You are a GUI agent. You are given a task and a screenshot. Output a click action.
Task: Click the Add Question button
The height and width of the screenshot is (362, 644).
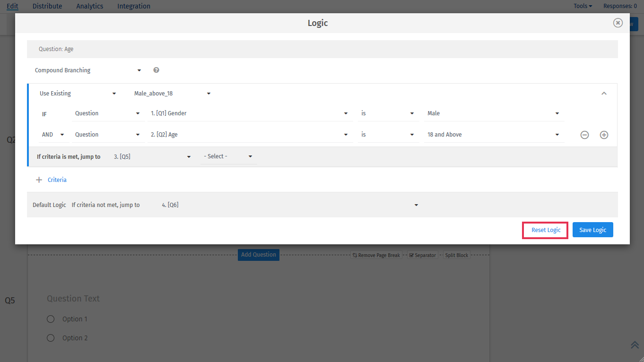point(258,255)
